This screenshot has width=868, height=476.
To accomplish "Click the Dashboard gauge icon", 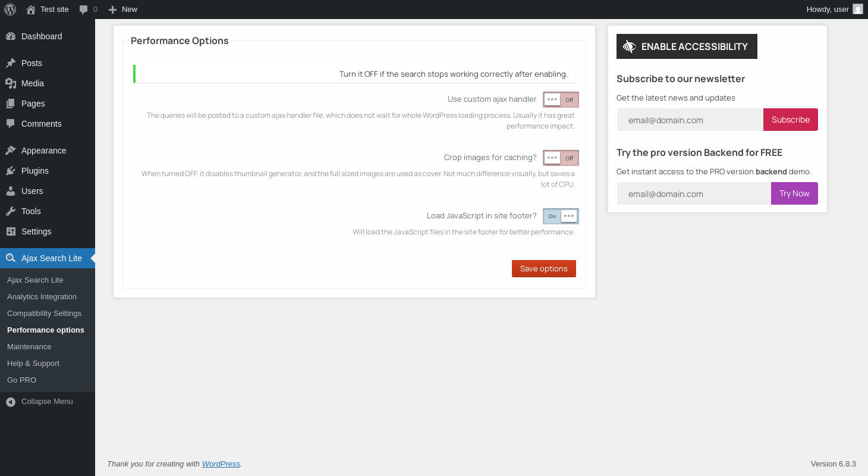I will [x=11, y=36].
